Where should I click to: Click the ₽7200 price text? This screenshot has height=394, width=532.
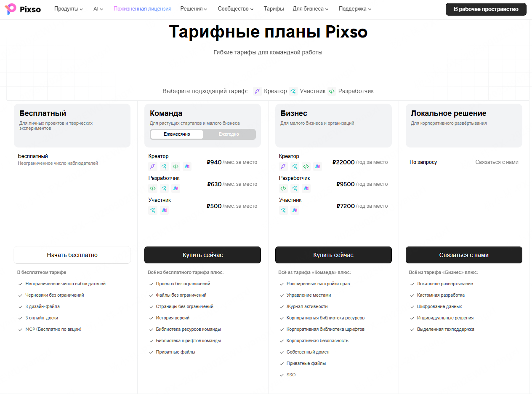click(346, 206)
